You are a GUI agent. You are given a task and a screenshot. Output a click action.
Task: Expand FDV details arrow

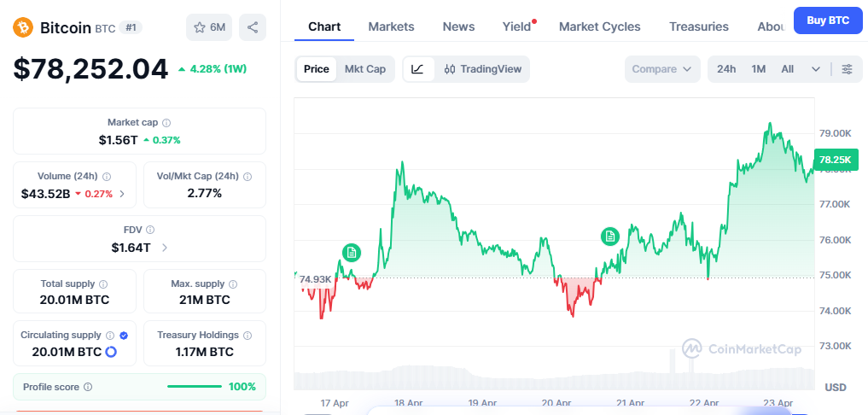click(165, 248)
